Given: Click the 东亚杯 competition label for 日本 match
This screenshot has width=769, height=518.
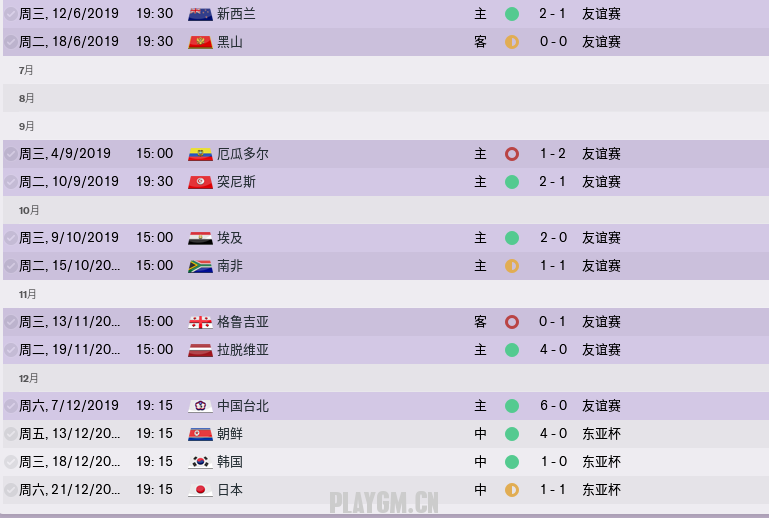Looking at the screenshot, I should [x=601, y=490].
